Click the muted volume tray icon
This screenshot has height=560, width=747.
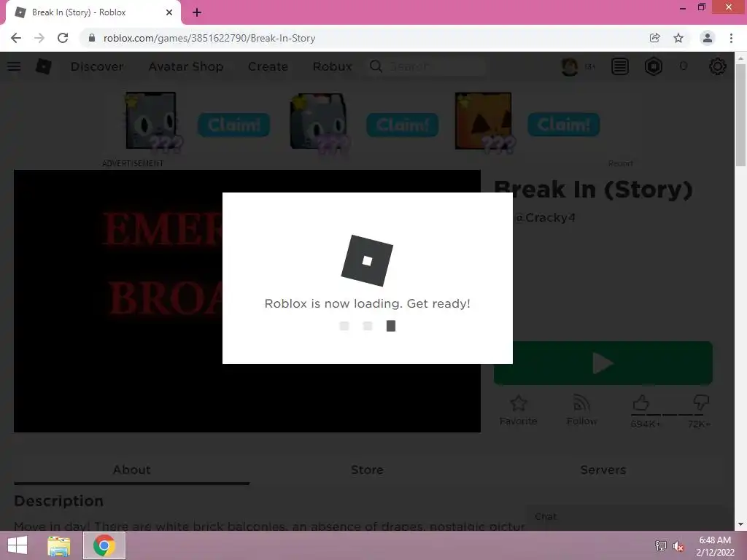(678, 546)
